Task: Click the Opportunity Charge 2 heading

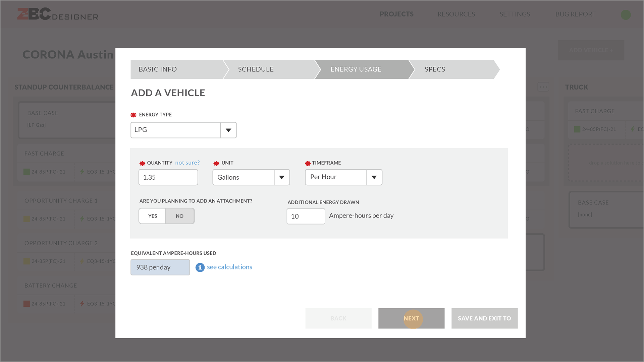Action: coord(61,243)
